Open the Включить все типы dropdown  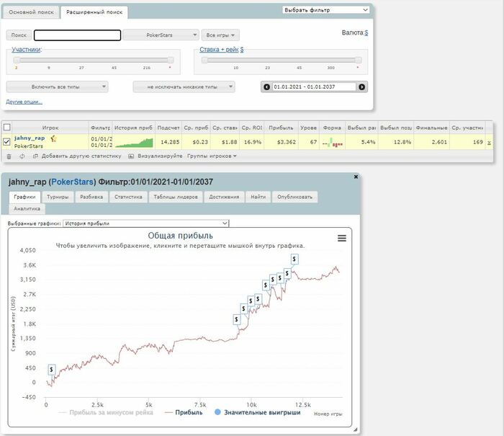point(57,87)
